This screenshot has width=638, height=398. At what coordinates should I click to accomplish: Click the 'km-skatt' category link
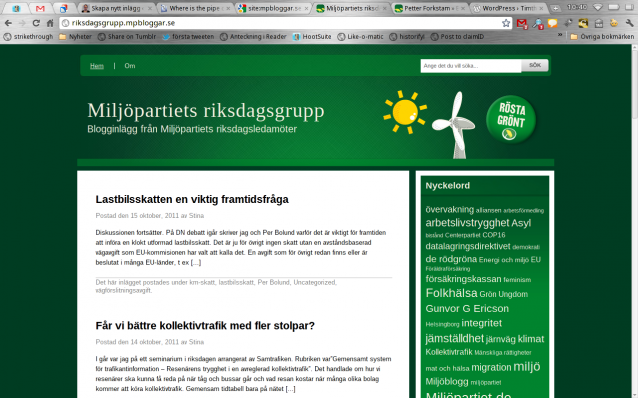202,282
